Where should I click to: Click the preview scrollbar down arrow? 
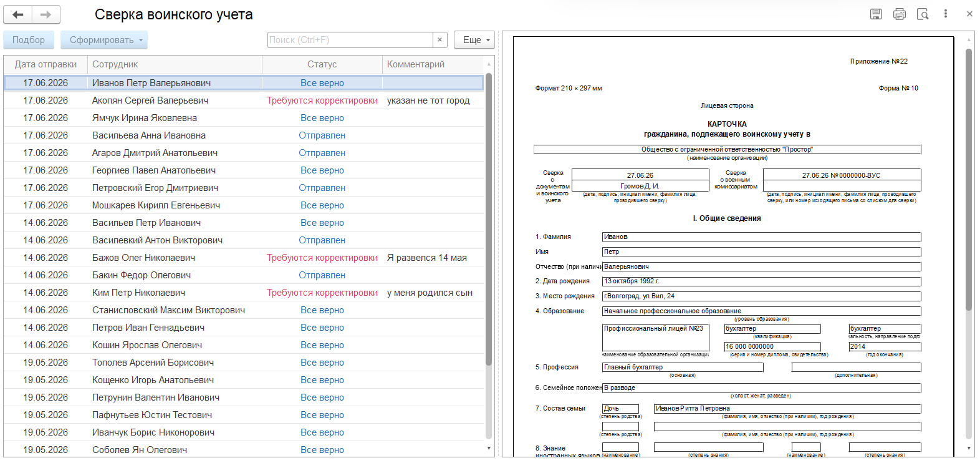[969, 448]
